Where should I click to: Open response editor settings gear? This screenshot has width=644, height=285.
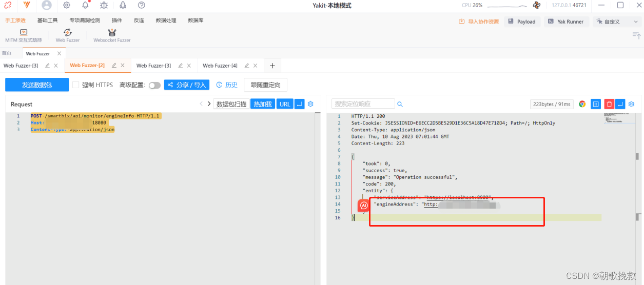pos(632,104)
